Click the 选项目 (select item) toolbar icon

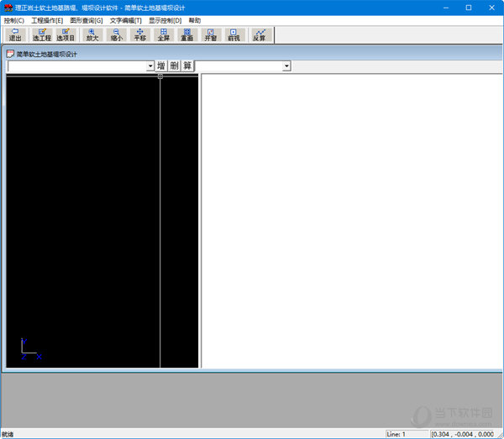[x=66, y=34]
